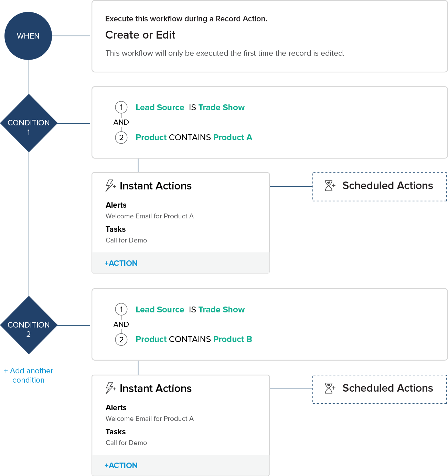This screenshot has width=448, height=476.
Task: Click +ACTION under Condition 1 Instant Actions
Action: [x=121, y=263]
